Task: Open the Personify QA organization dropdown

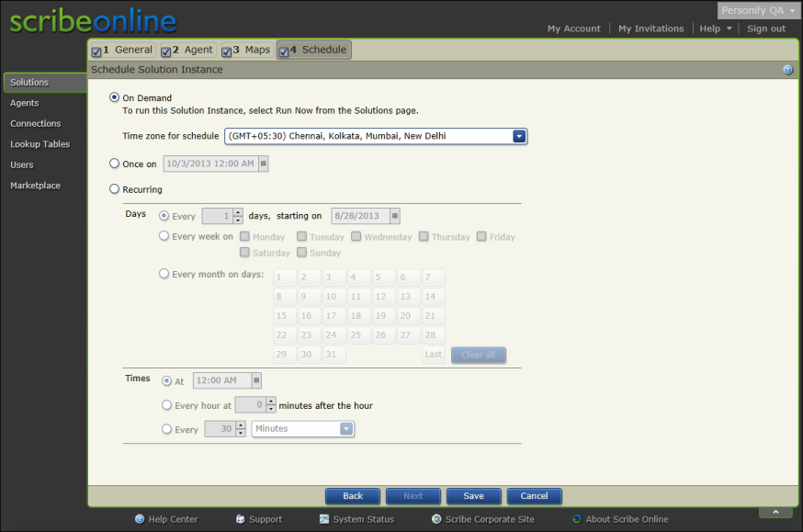Action: (757, 10)
